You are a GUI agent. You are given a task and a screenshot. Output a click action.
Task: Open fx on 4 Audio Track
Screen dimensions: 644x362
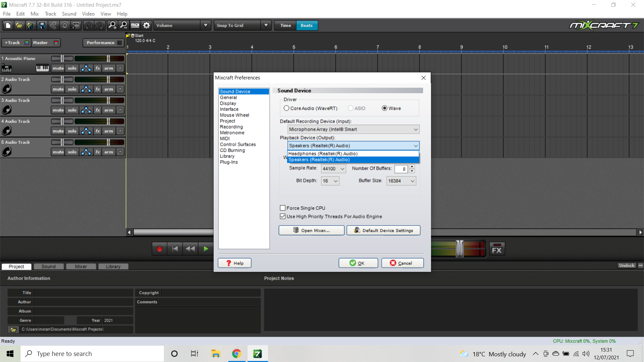coord(98,131)
